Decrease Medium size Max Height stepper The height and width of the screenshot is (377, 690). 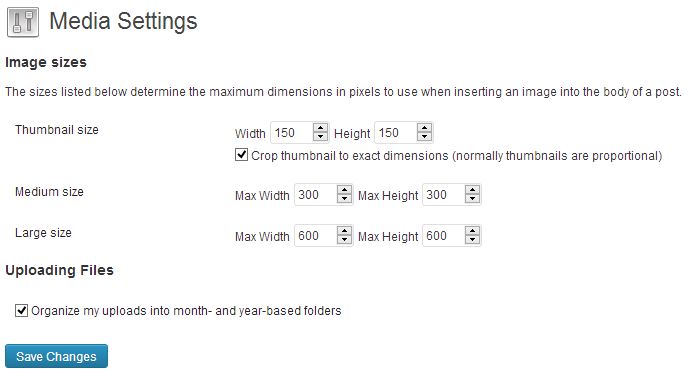point(472,198)
